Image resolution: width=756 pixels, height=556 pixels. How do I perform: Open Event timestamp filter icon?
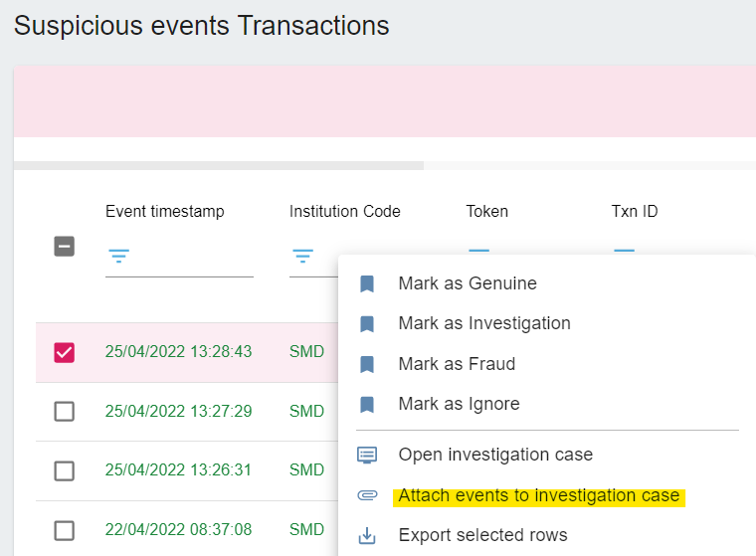pyautogui.click(x=118, y=256)
